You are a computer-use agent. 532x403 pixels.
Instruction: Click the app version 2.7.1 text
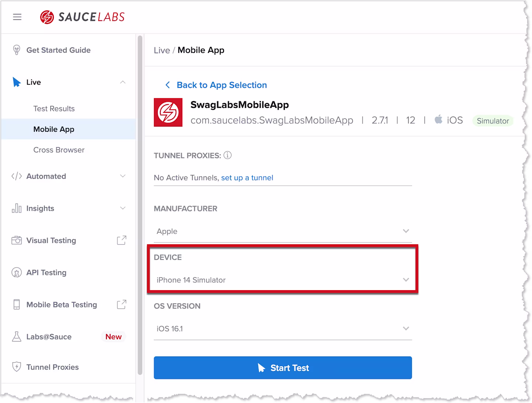(380, 120)
